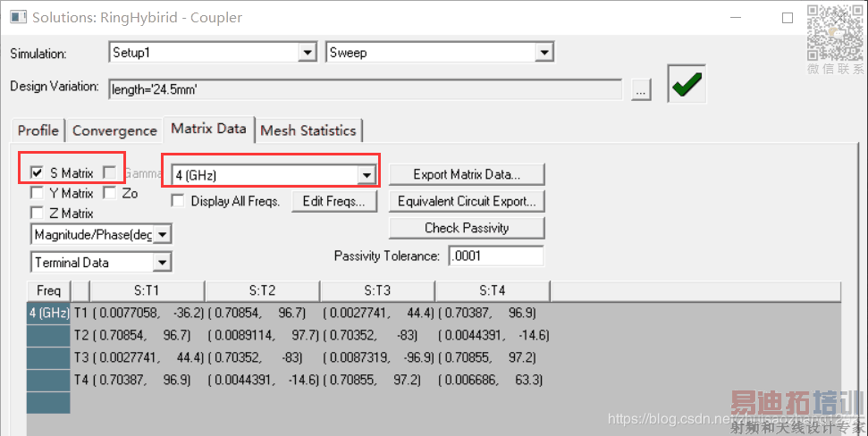Image resolution: width=868 pixels, height=436 pixels.
Task: Enable the Y Matrix checkbox
Action: (37, 193)
